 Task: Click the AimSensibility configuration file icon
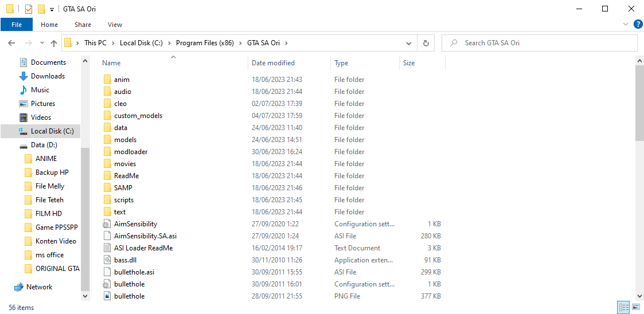[x=107, y=223]
